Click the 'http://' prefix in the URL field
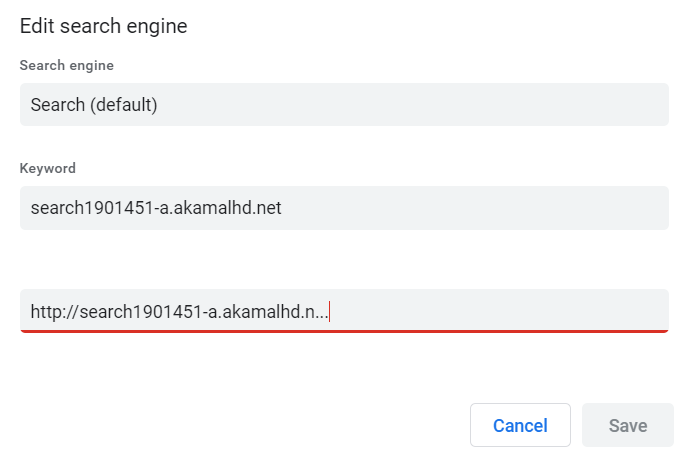 pyautogui.click(x=55, y=311)
